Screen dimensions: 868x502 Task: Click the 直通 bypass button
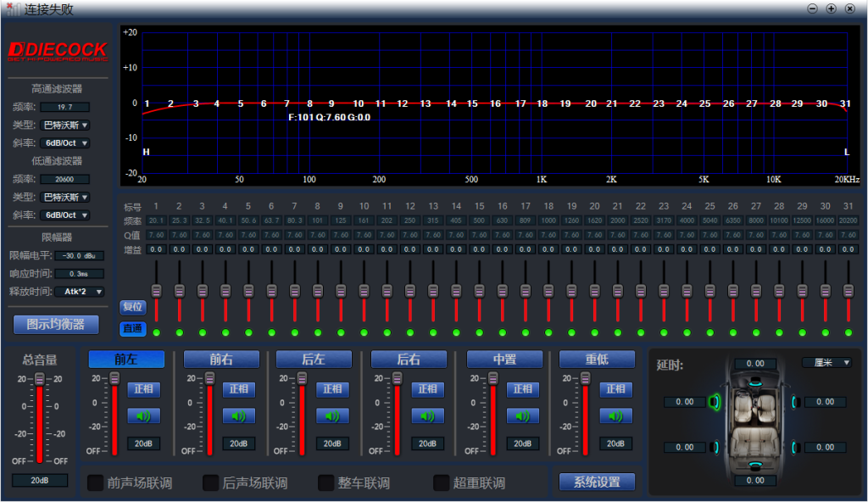[132, 328]
